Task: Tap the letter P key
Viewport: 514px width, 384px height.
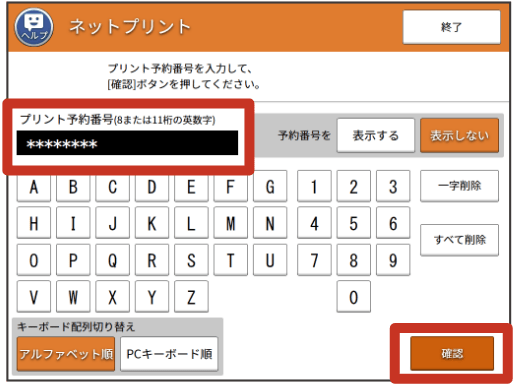Action: pyautogui.click(x=73, y=260)
